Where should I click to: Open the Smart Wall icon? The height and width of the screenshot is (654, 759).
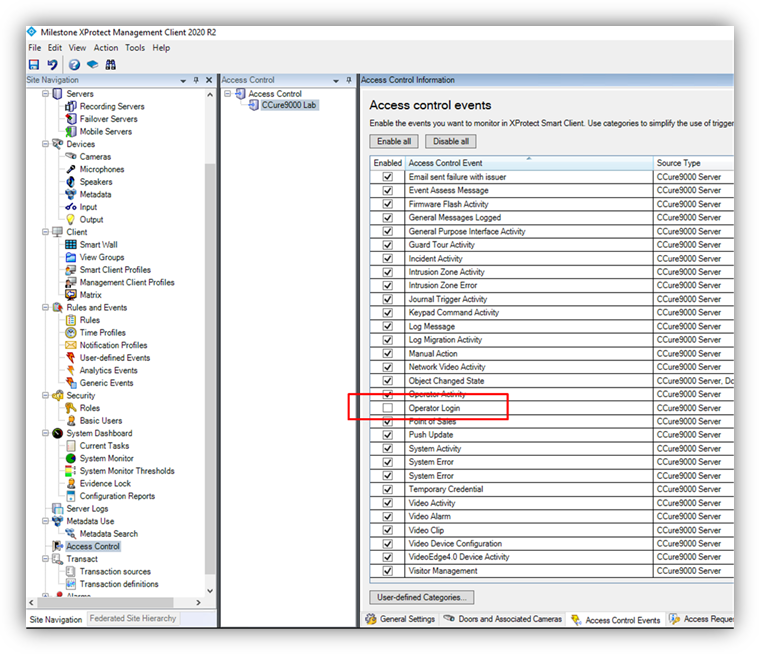(x=71, y=244)
